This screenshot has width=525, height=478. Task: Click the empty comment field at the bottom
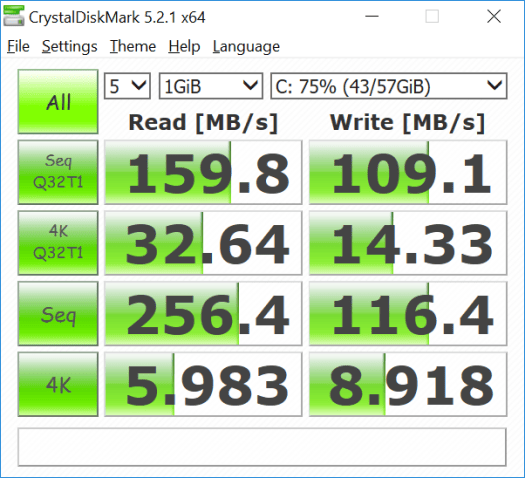click(262, 447)
